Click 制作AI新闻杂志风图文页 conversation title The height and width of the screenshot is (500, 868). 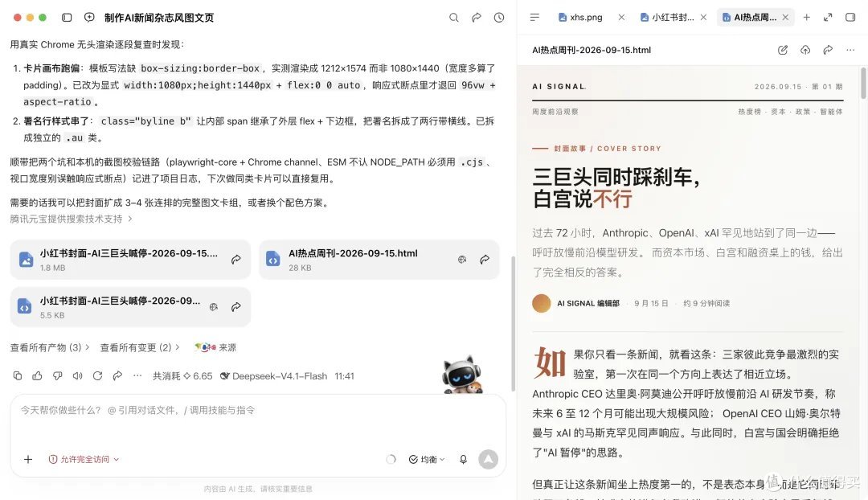point(159,17)
